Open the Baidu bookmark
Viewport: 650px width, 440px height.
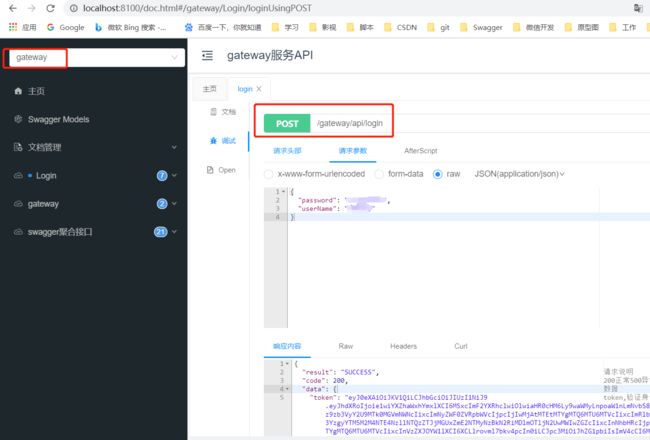pos(223,27)
